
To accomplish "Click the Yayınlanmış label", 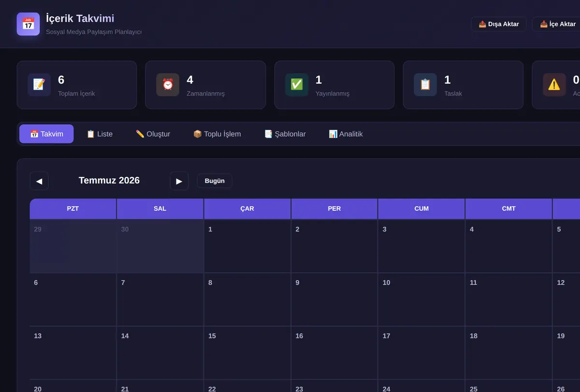I will tap(333, 94).
